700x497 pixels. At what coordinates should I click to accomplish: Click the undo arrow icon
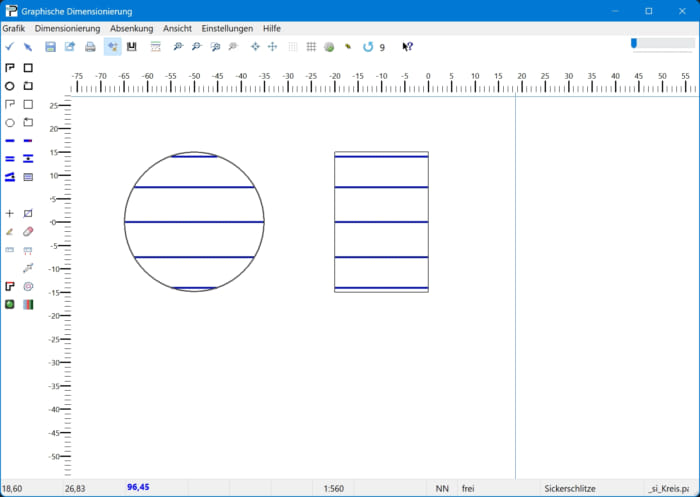pos(368,47)
